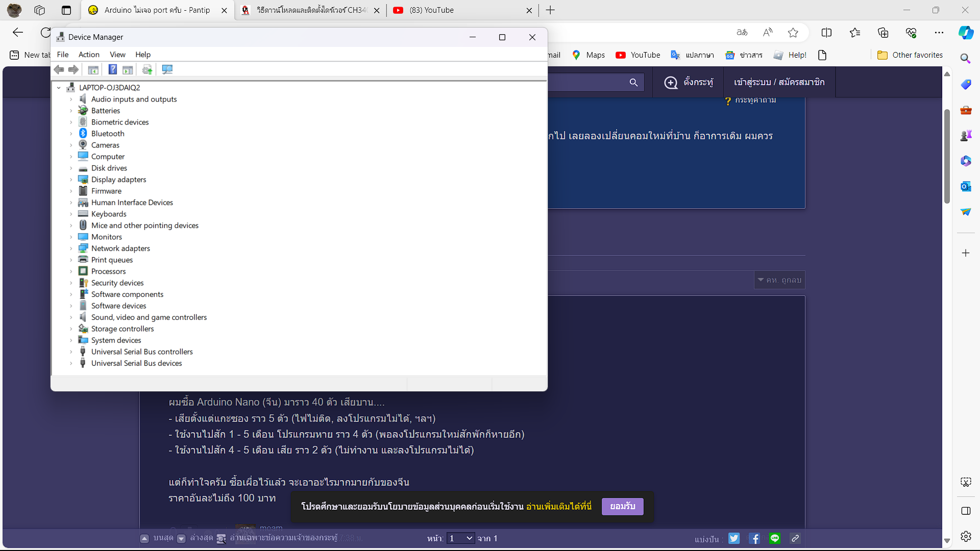Add this page to favorites star icon
The width and height of the screenshot is (980, 551).
(x=793, y=33)
